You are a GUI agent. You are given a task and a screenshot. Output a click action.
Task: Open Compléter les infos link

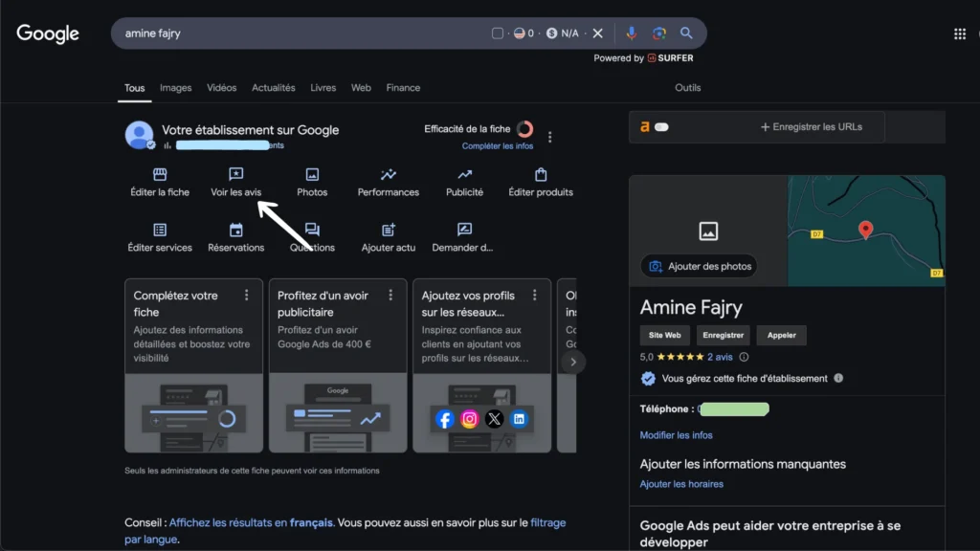(x=498, y=145)
